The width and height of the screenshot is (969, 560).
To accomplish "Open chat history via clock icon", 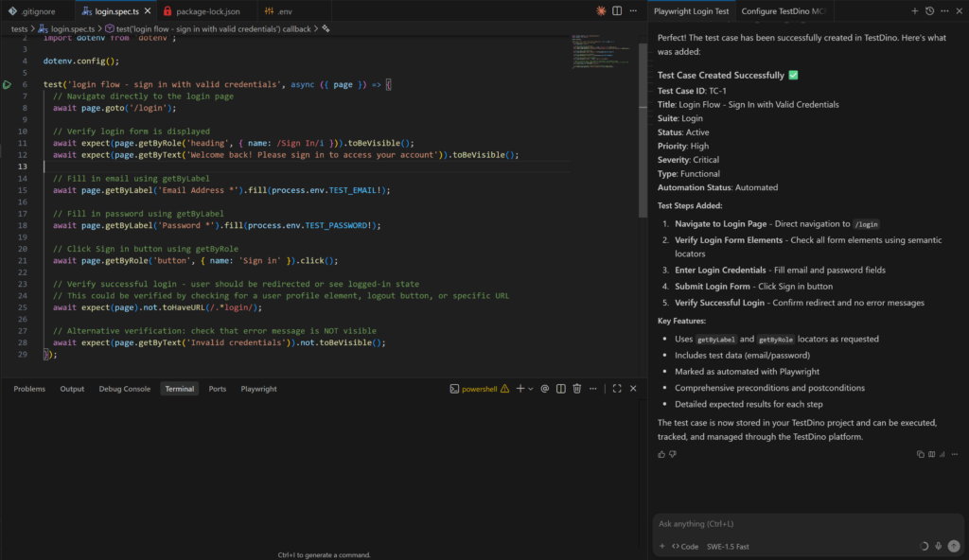I will tap(929, 11).
